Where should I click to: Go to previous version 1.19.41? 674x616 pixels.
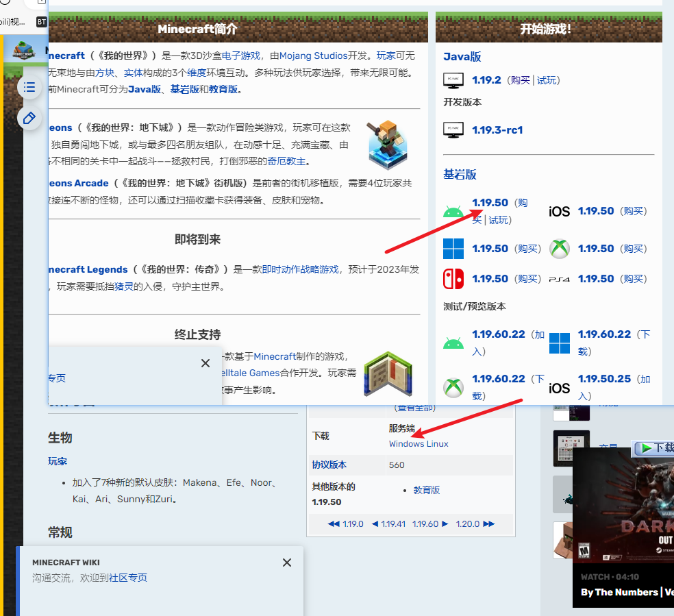click(x=388, y=524)
